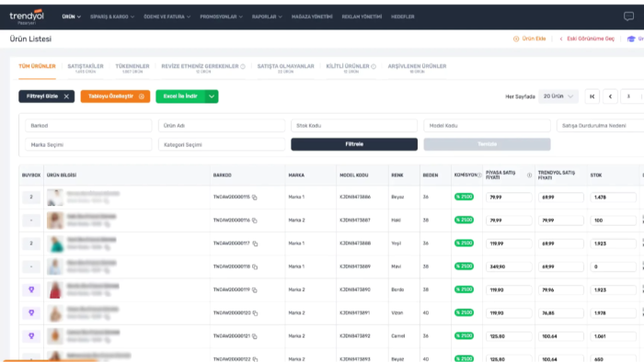Open product thumbnail in Haki row

coord(54,221)
